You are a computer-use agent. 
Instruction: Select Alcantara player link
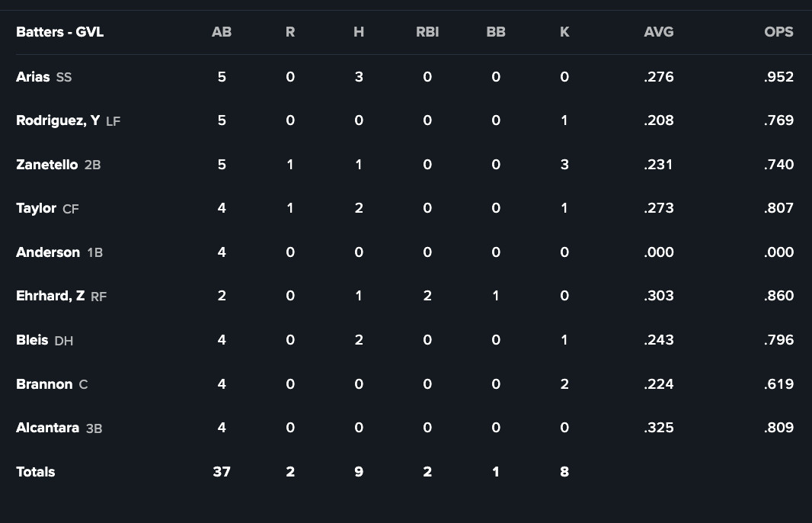coord(47,428)
